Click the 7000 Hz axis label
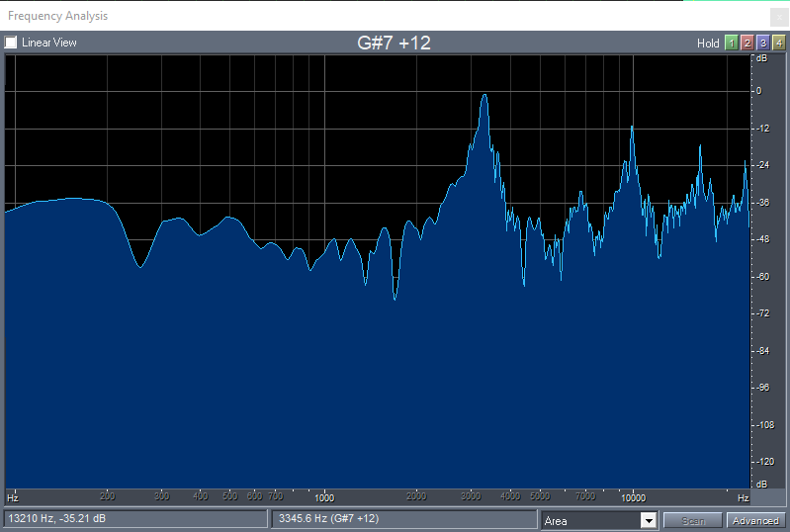The image size is (790, 532). pos(585,496)
